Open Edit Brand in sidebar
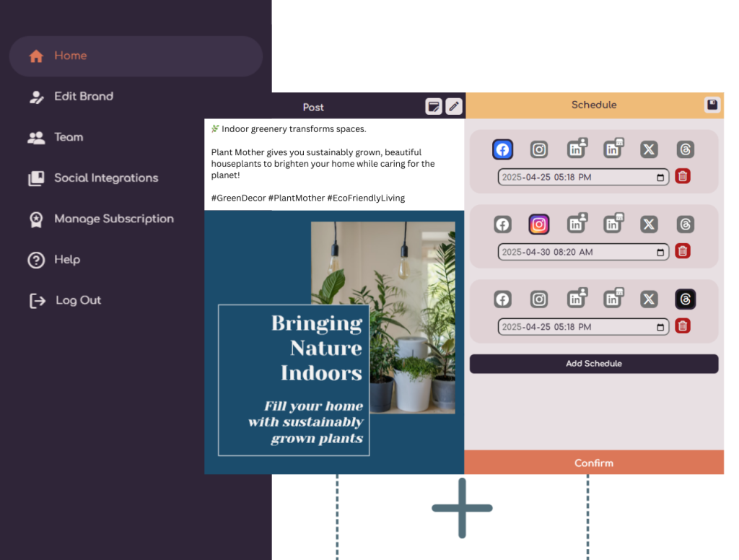The width and height of the screenshot is (739, 560). point(84,97)
